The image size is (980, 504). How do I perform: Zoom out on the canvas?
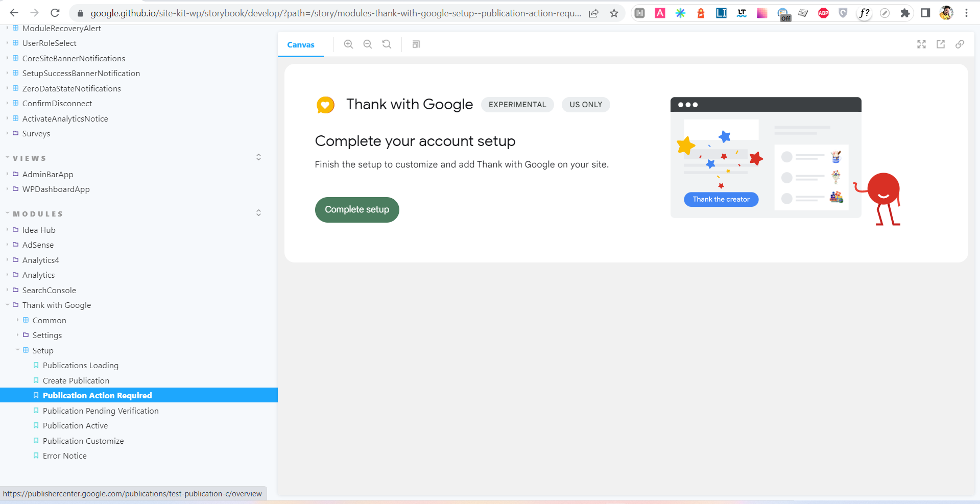tap(368, 44)
